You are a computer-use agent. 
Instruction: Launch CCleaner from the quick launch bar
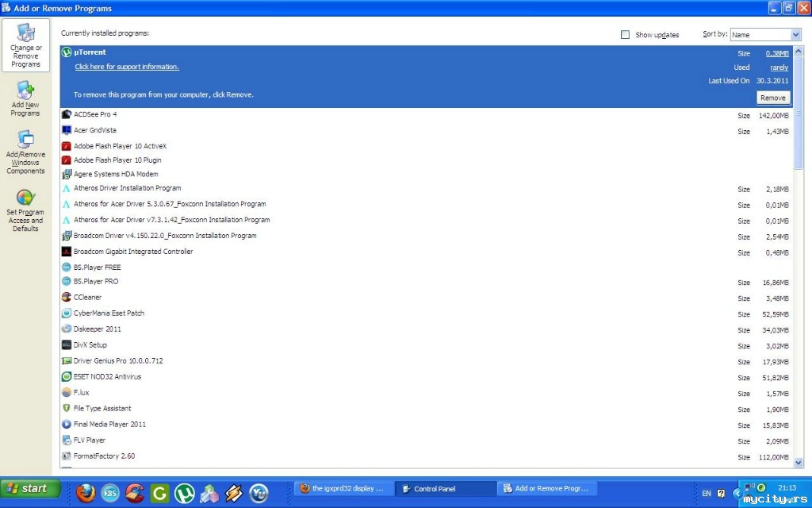click(x=135, y=493)
